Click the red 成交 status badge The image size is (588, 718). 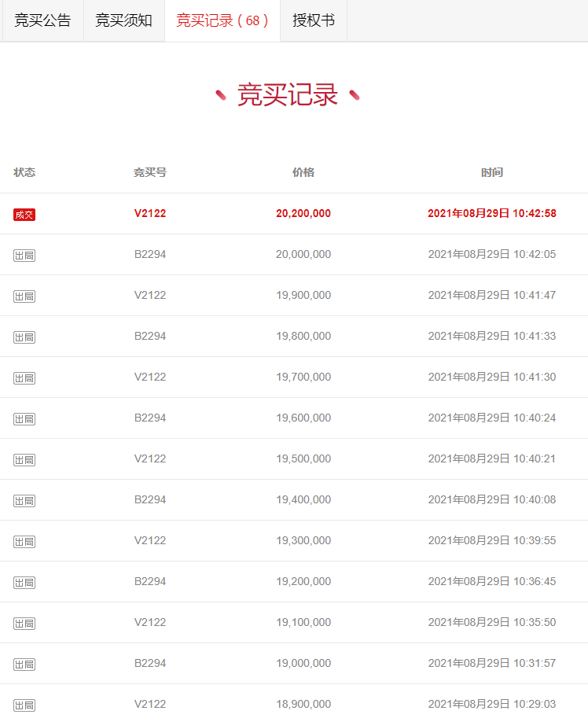[x=24, y=214]
